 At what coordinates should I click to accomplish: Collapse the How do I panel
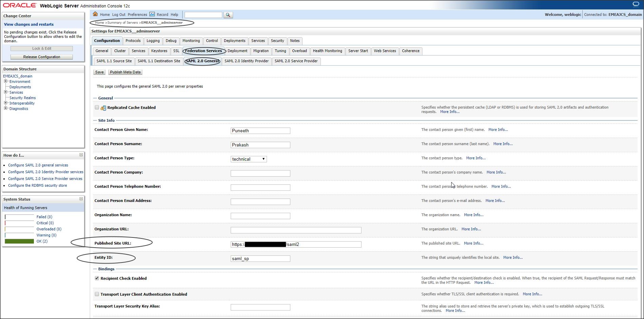pos(81,155)
